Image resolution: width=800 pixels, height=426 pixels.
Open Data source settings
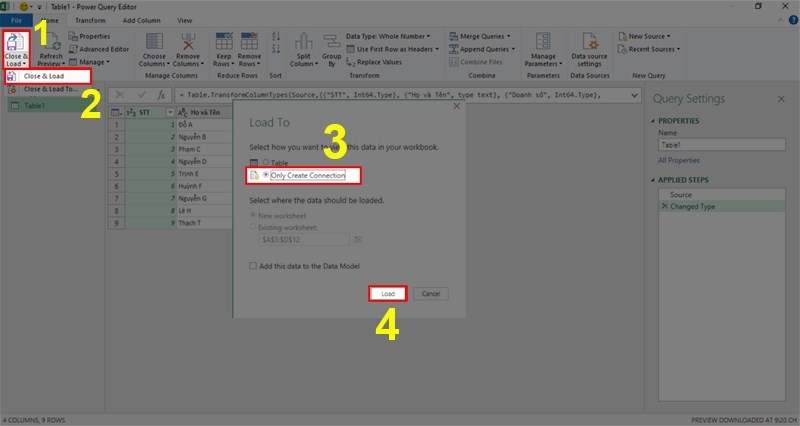coord(589,49)
